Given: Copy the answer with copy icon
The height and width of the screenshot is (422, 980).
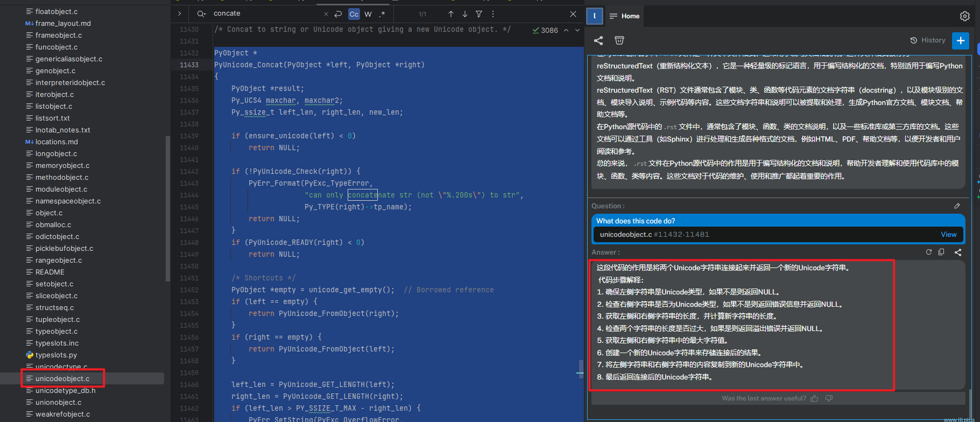Looking at the screenshot, I should pos(941,252).
